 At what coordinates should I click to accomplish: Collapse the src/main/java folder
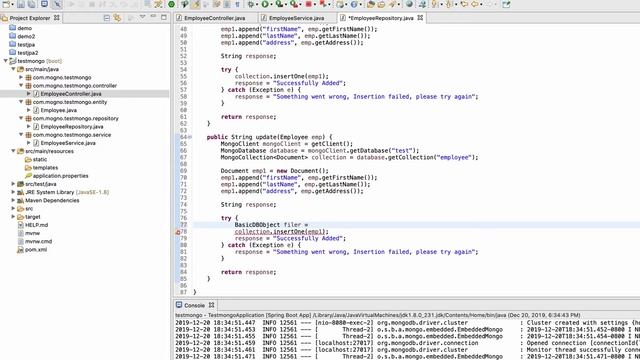(13, 69)
